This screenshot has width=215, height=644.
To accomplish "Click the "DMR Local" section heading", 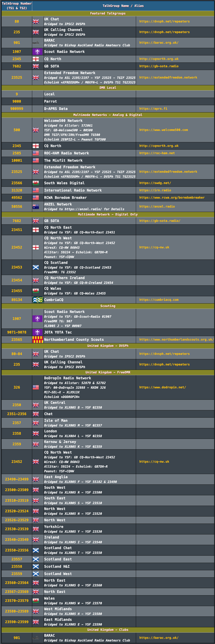I will tap(108, 88).
